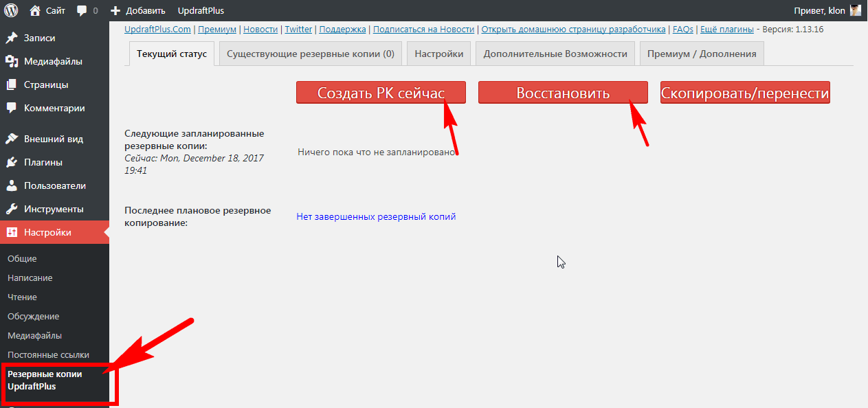Viewport: 868px width, 408px height.
Task: Click the paintbrush icon for Внешний вид
Action: pyautogui.click(x=12, y=139)
